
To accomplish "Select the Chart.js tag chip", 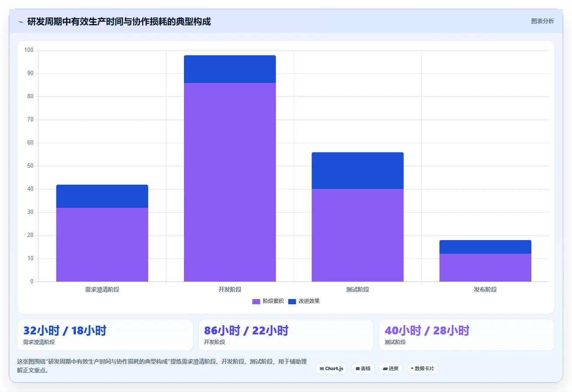I will click(x=331, y=368).
